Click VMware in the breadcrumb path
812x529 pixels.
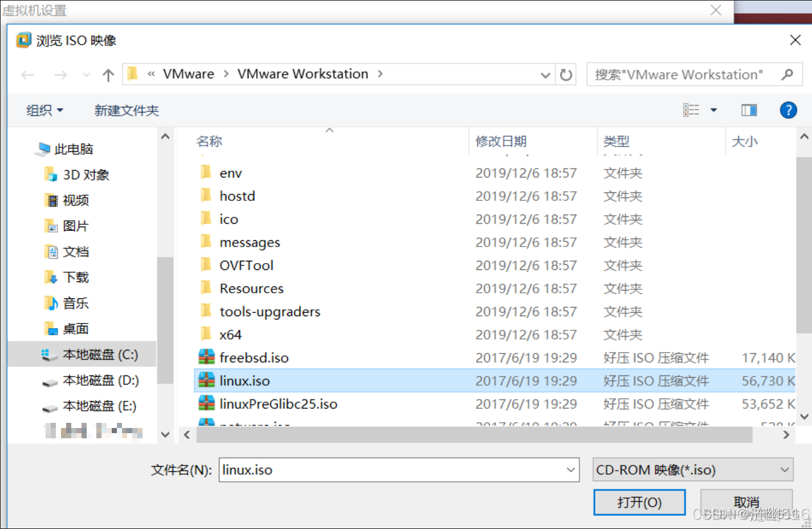[188, 74]
